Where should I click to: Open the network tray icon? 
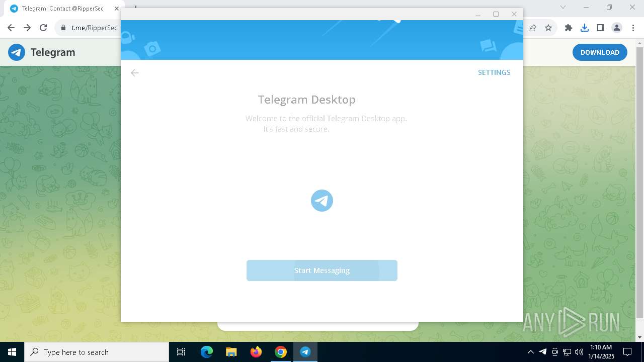coord(567,352)
